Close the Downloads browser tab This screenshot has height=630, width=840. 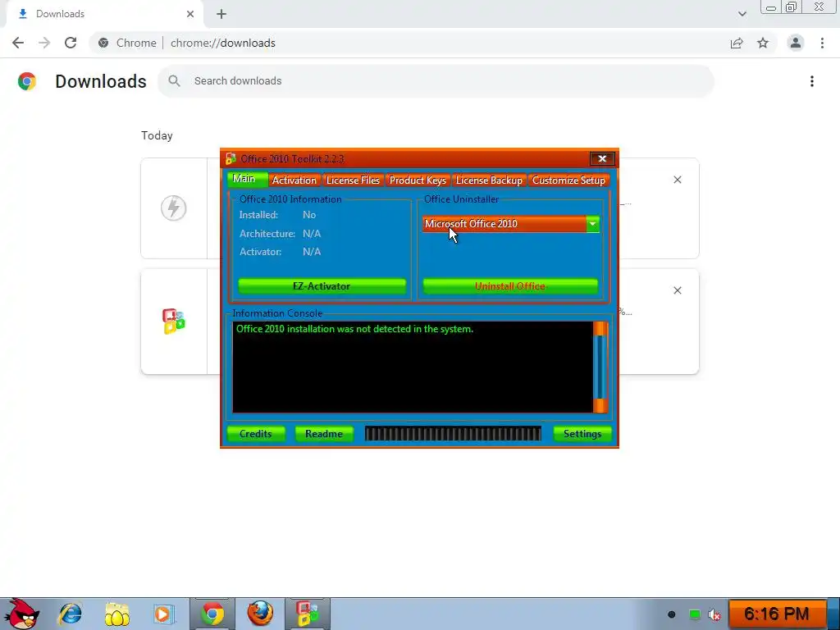click(x=190, y=14)
